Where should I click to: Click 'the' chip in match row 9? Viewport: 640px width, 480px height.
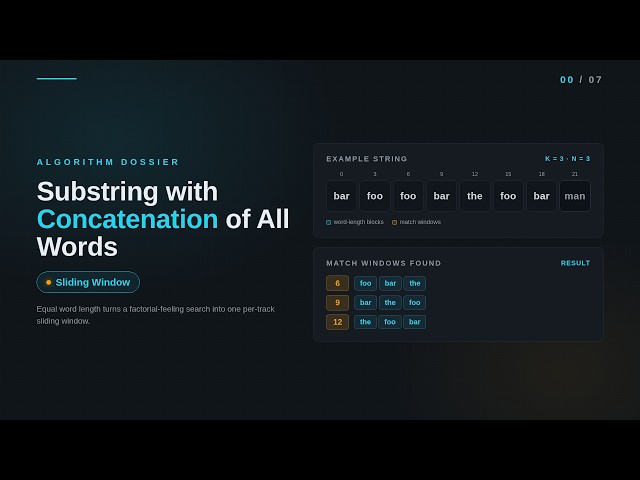390,302
